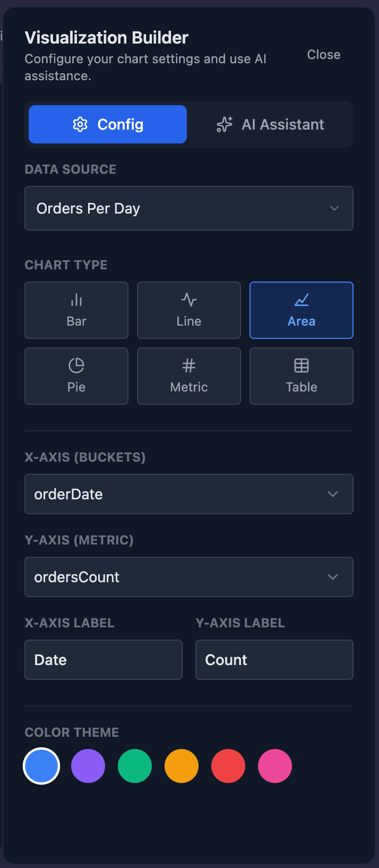The height and width of the screenshot is (868, 379).
Task: Focus the Y-axis label Count field
Action: click(x=274, y=660)
